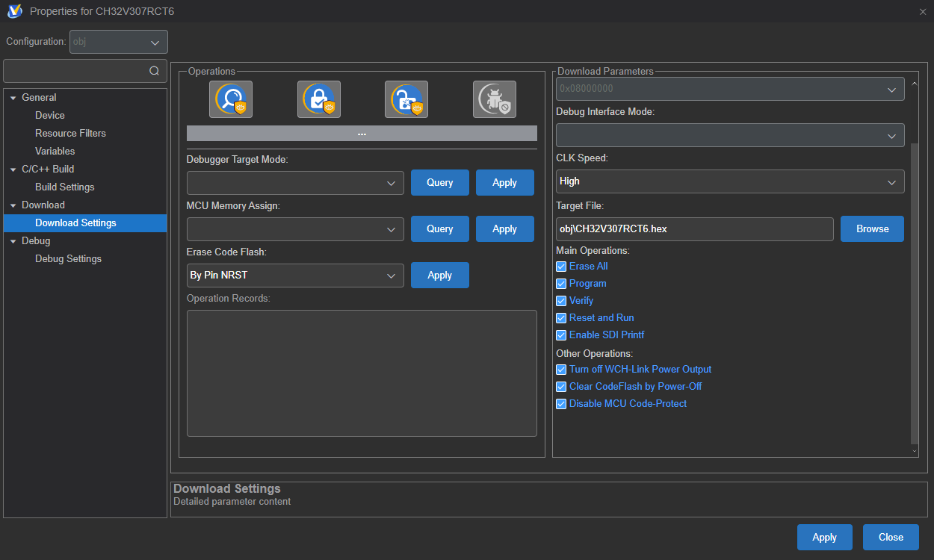Collapse the General tree node
Screen dimensions: 934x560
(13, 98)
